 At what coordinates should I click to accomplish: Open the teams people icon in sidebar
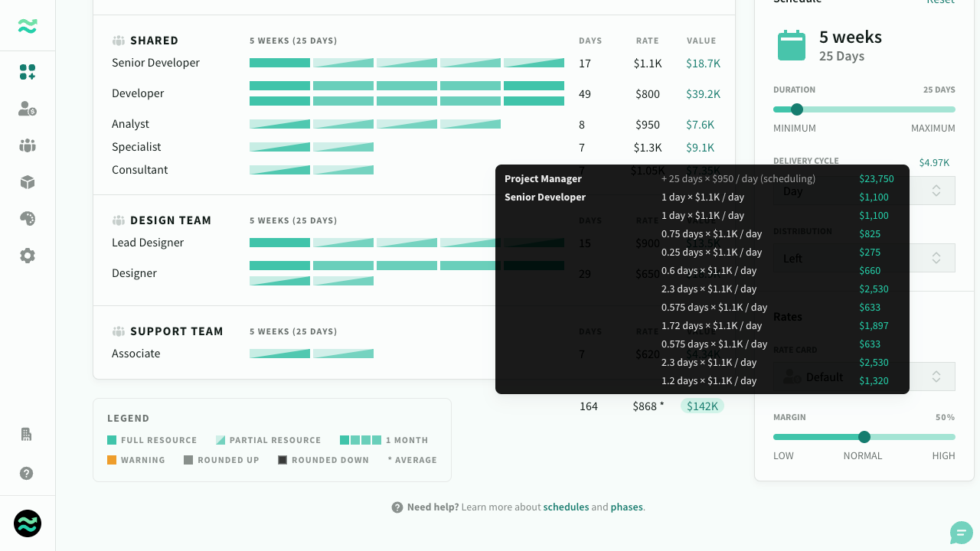(x=28, y=145)
